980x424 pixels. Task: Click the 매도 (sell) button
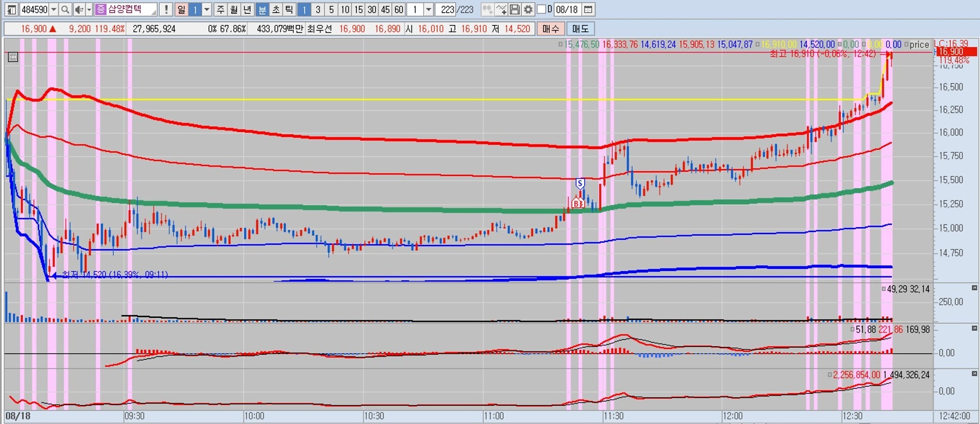click(x=580, y=29)
